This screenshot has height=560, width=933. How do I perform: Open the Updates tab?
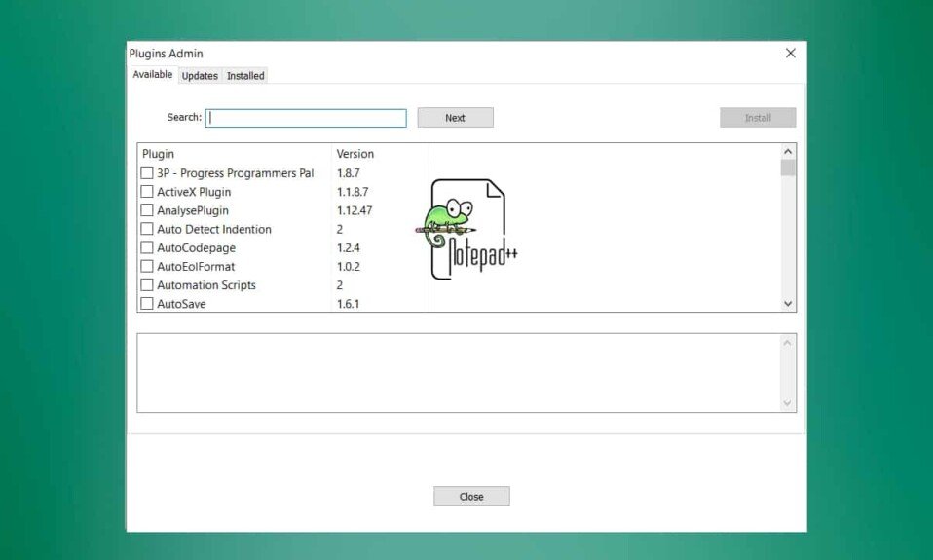(x=200, y=76)
